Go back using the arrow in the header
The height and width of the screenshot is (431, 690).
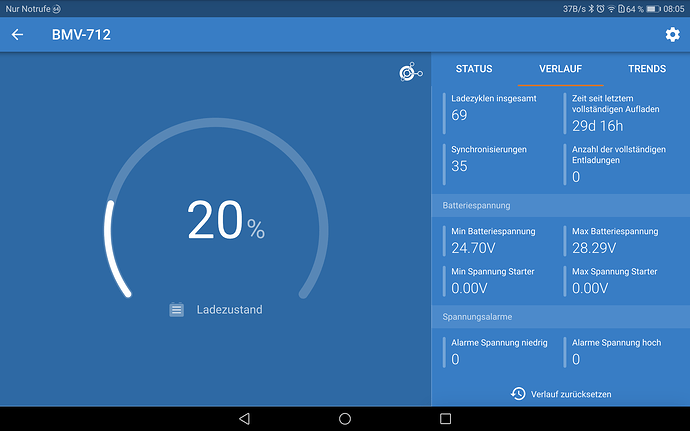coord(17,34)
